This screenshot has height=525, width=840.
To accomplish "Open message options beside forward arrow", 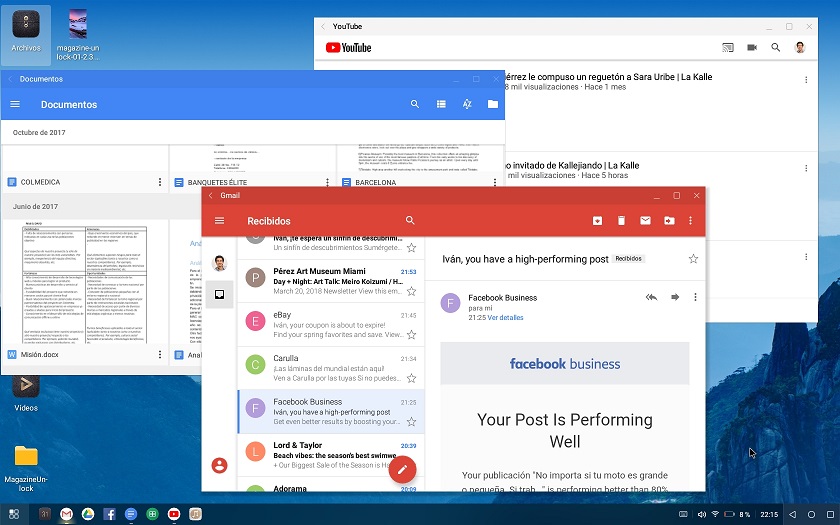I will click(x=695, y=297).
